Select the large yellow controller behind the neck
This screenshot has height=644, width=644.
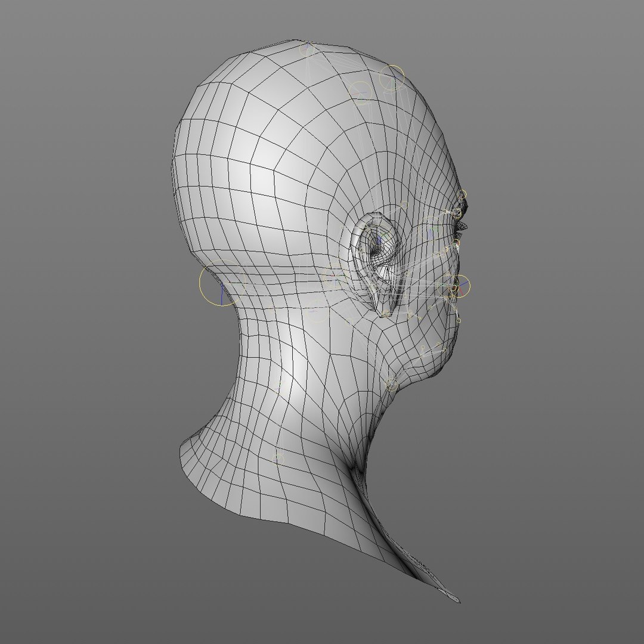point(222,283)
